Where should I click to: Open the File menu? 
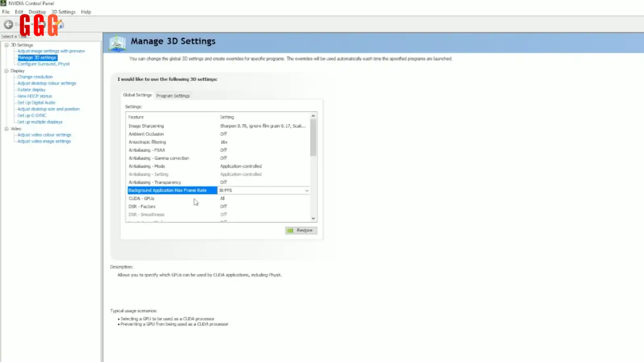pyautogui.click(x=6, y=12)
